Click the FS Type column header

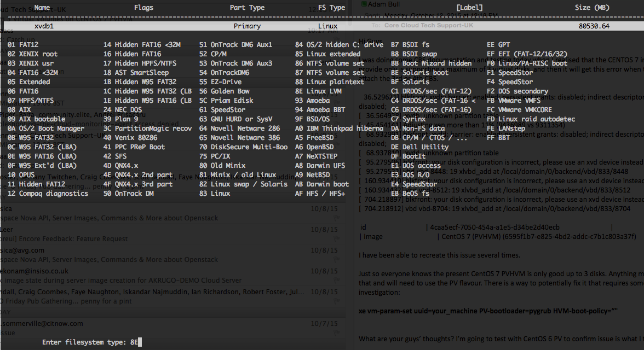point(331,8)
